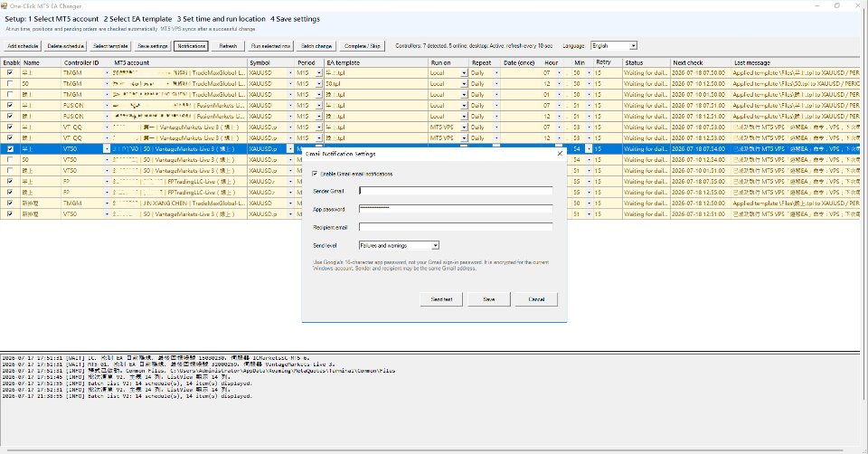Click the Recipient email input field
The width and height of the screenshot is (868, 454).
coord(455,227)
